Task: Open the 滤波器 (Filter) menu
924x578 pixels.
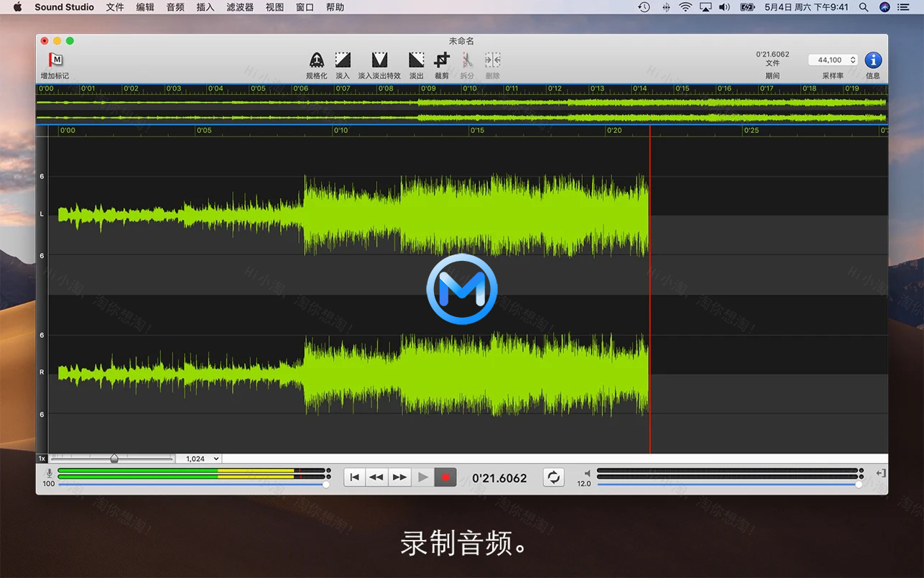Action: click(239, 6)
